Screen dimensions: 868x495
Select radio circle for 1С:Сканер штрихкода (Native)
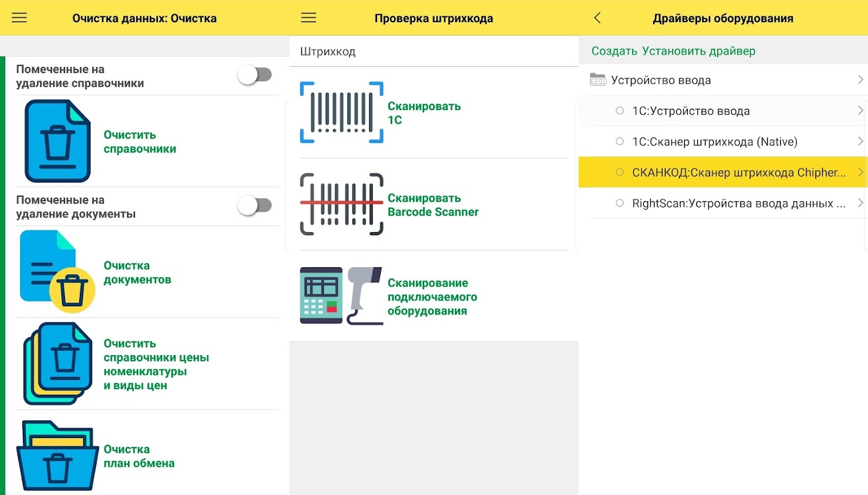pos(620,142)
